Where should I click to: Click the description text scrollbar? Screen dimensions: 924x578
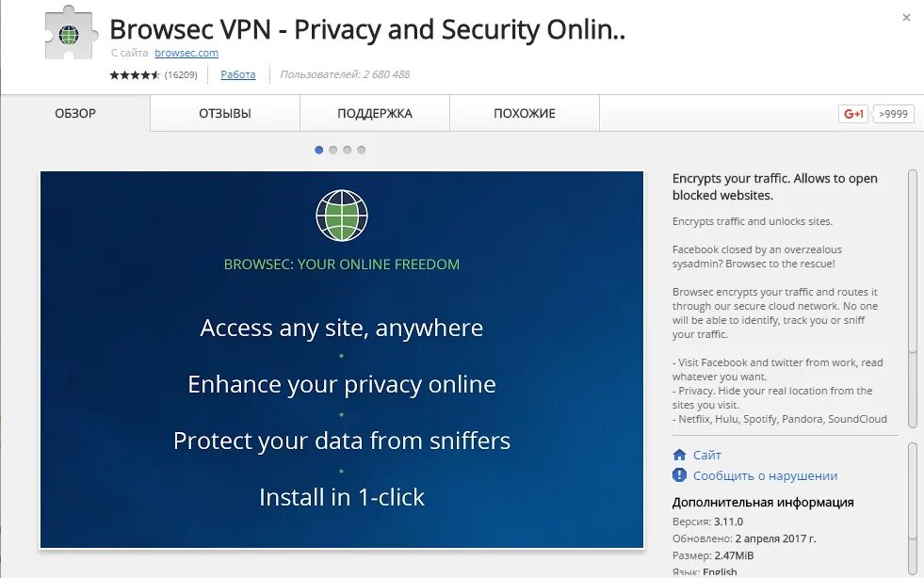click(x=913, y=299)
